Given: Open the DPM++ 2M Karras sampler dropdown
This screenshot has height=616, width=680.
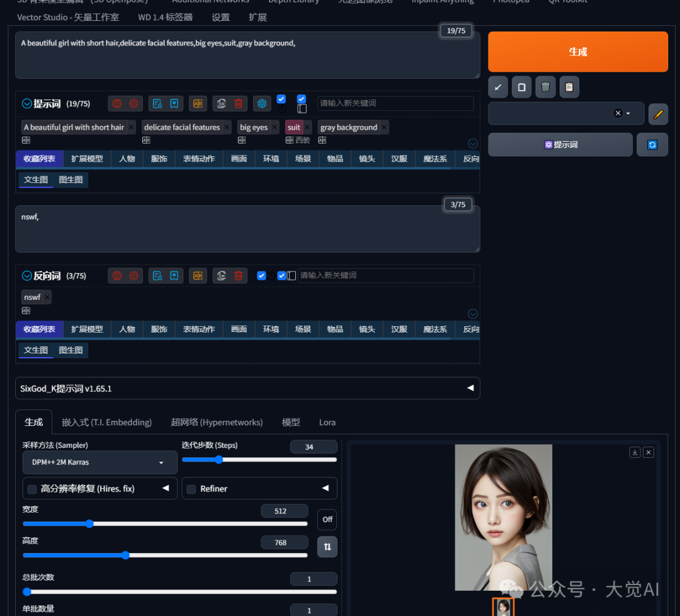Looking at the screenshot, I should [99, 462].
